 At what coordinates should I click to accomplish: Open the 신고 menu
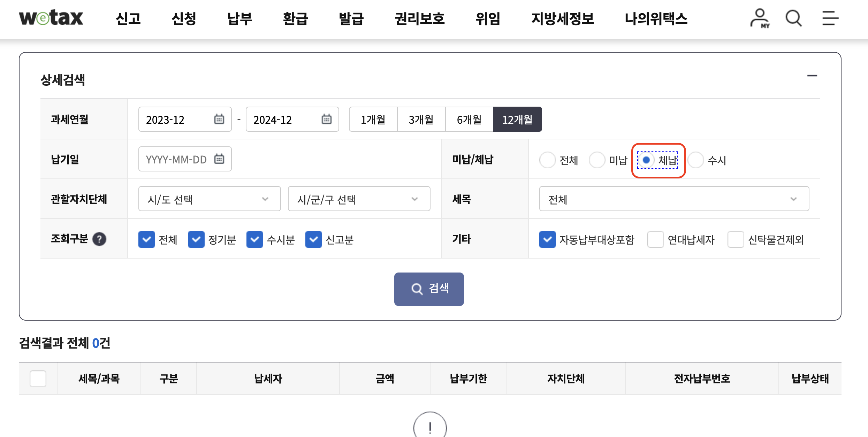128,18
